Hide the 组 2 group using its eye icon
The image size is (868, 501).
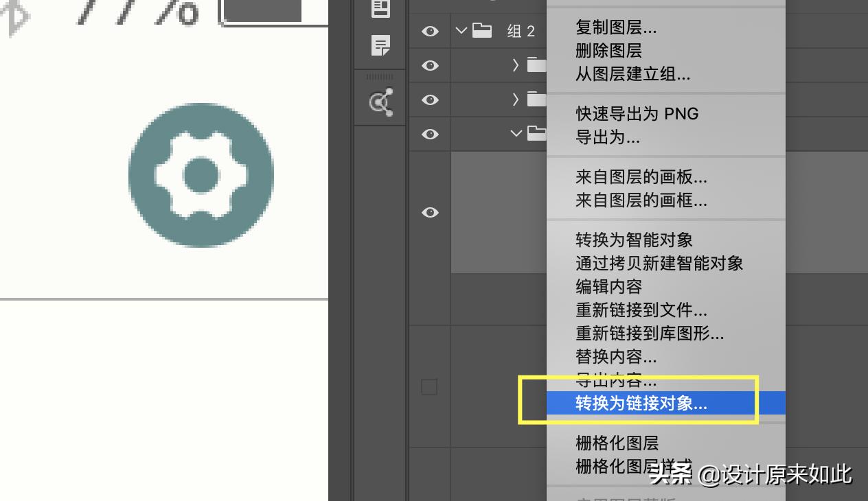429,31
